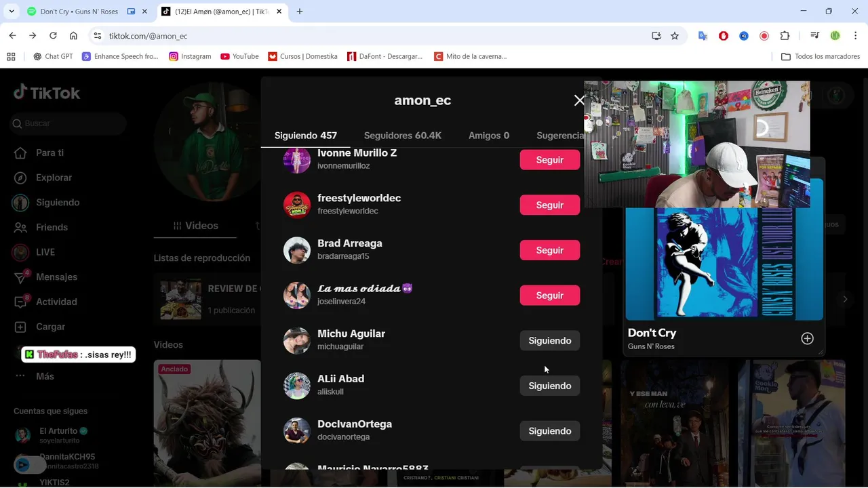Switch to Seguidores 60.4K tab

(403, 136)
